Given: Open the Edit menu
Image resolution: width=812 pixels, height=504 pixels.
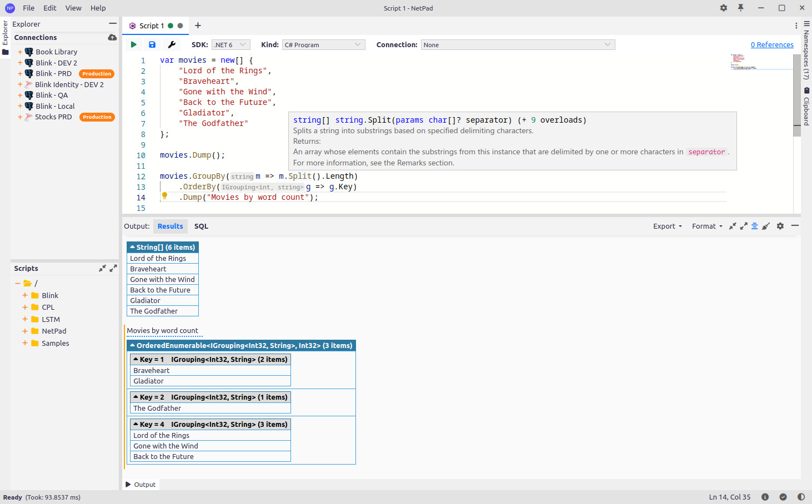Looking at the screenshot, I should [50, 8].
